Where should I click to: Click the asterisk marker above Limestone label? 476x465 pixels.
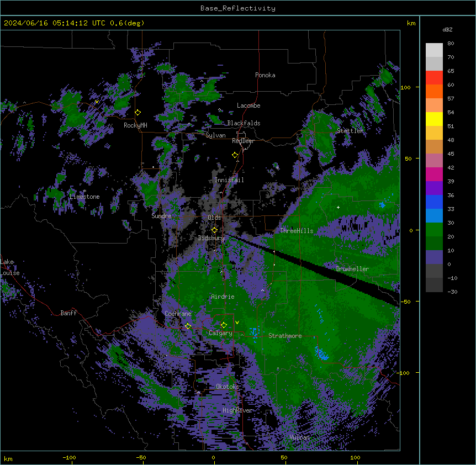click(84, 191)
